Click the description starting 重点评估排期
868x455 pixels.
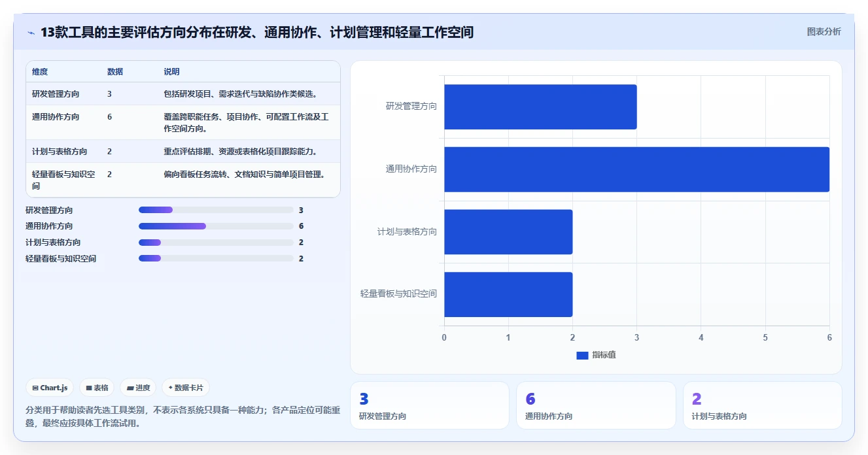(x=241, y=152)
